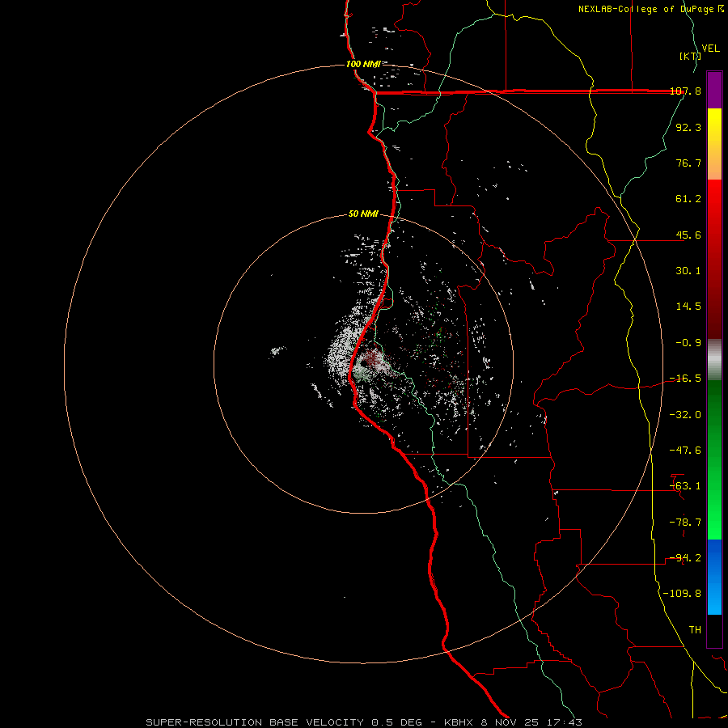Click the 30.1 value on velocity scale
Screen dimensions: 728x728
(688, 271)
